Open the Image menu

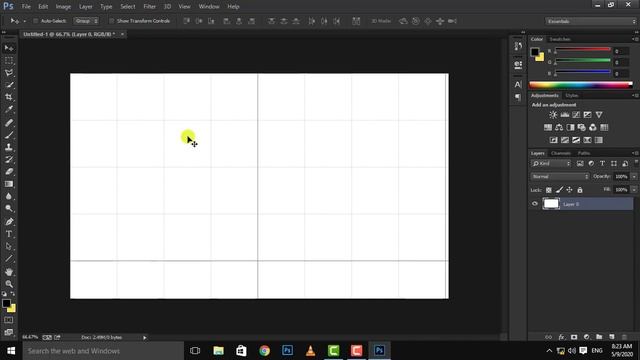coord(63,7)
